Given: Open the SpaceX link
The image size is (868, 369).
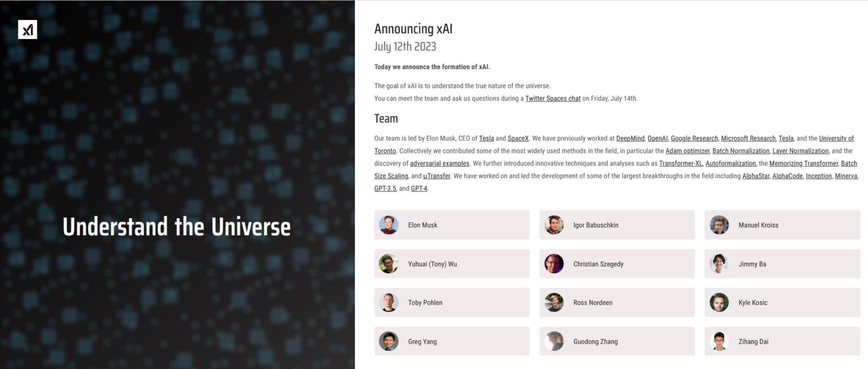Looking at the screenshot, I should click(518, 138).
